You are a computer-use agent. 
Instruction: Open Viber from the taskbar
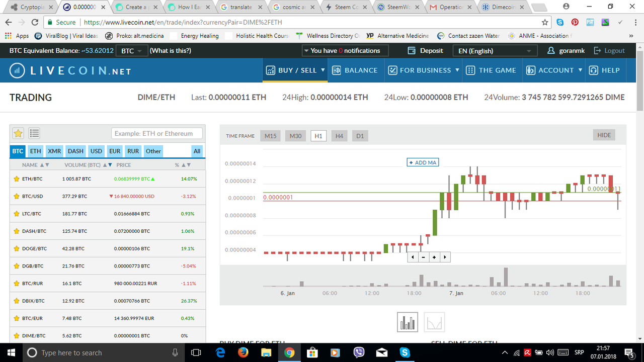tap(359, 352)
